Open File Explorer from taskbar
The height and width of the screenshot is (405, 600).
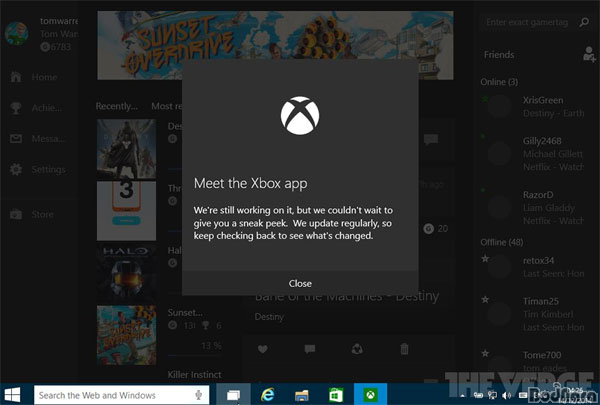[302, 395]
